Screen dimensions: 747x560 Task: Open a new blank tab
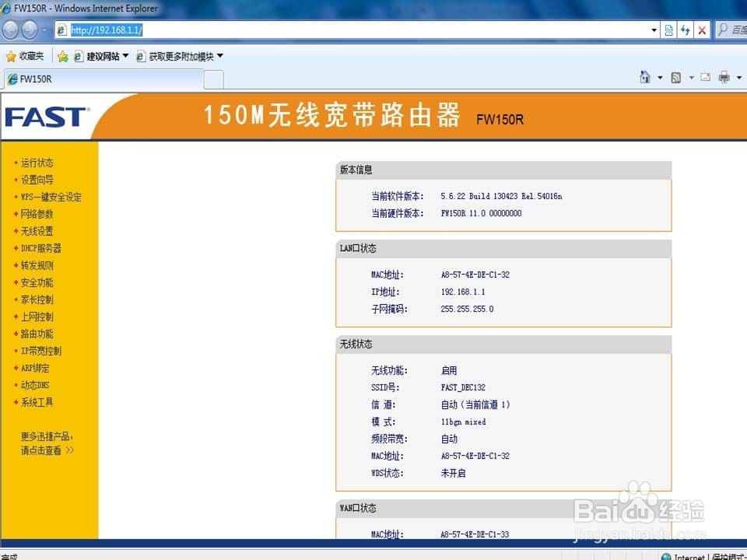pyautogui.click(x=214, y=79)
